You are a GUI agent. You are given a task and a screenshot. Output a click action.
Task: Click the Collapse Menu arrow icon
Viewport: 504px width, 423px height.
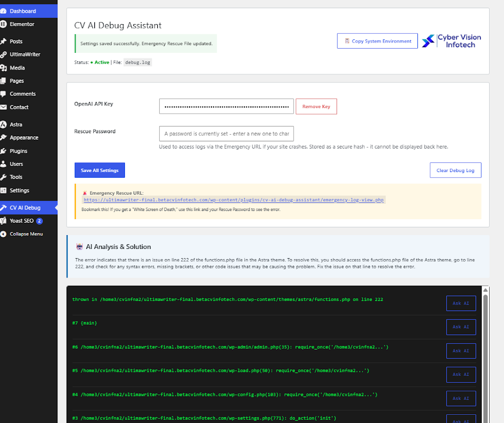(x=3, y=234)
